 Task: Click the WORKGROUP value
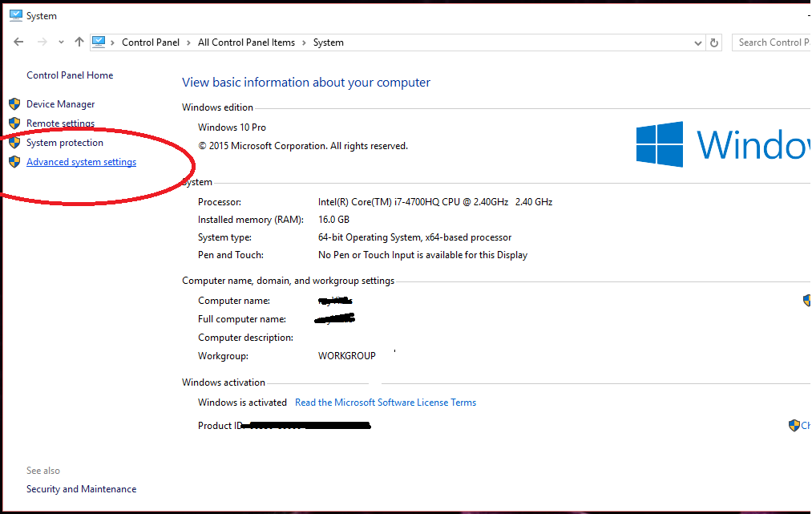coord(347,356)
